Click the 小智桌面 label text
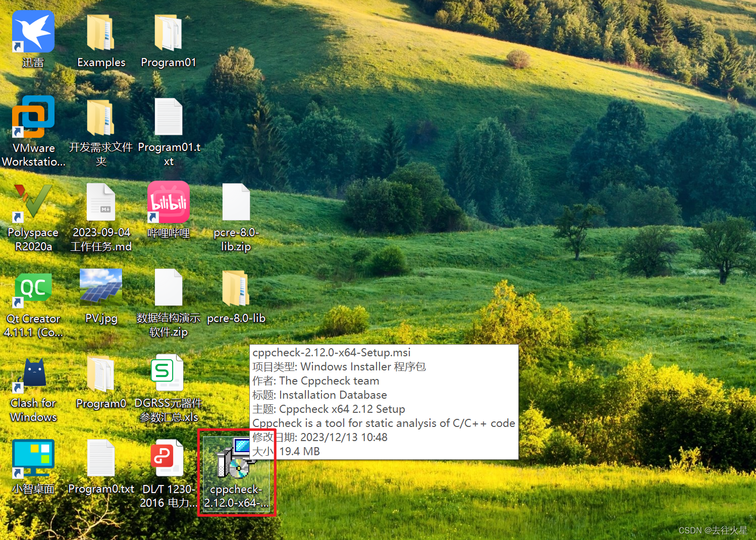Screen dimensions: 756x540 [x=33, y=489]
